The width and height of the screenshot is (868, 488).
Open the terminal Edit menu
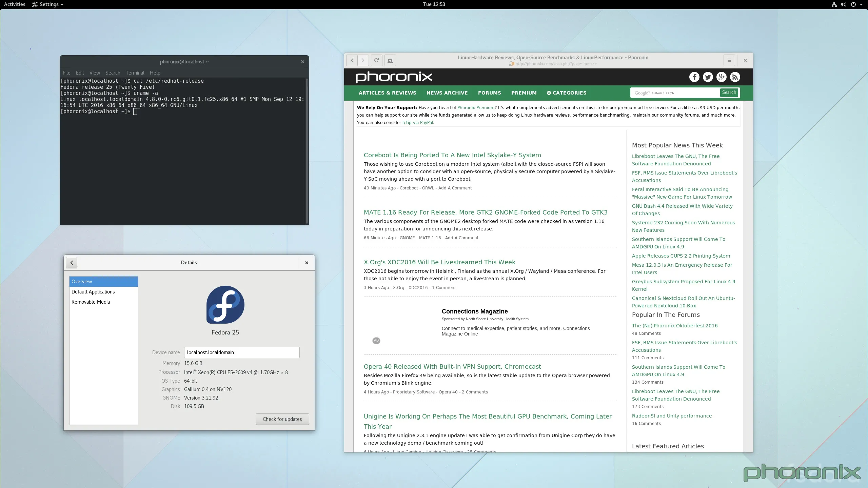click(80, 73)
